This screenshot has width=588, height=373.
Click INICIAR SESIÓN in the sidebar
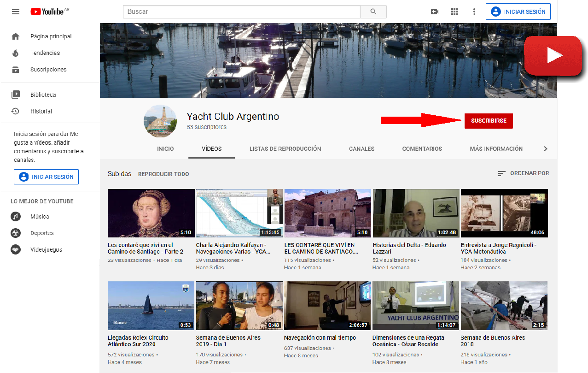(x=46, y=177)
